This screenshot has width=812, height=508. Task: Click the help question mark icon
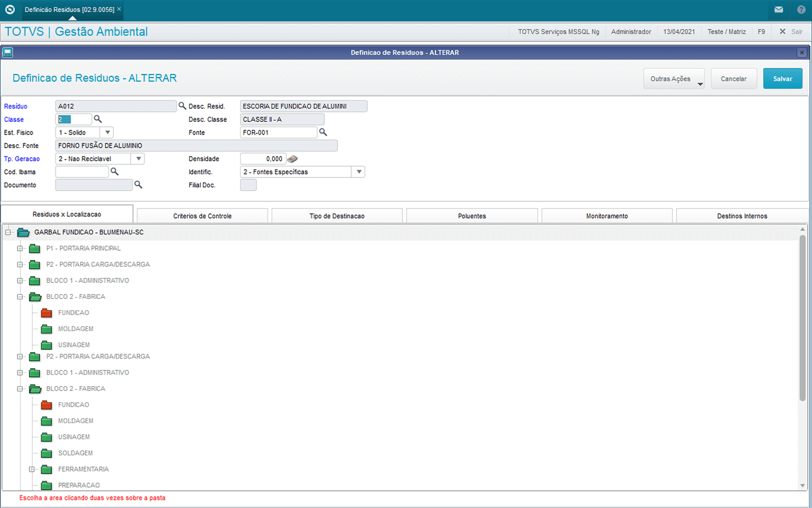pyautogui.click(x=801, y=10)
